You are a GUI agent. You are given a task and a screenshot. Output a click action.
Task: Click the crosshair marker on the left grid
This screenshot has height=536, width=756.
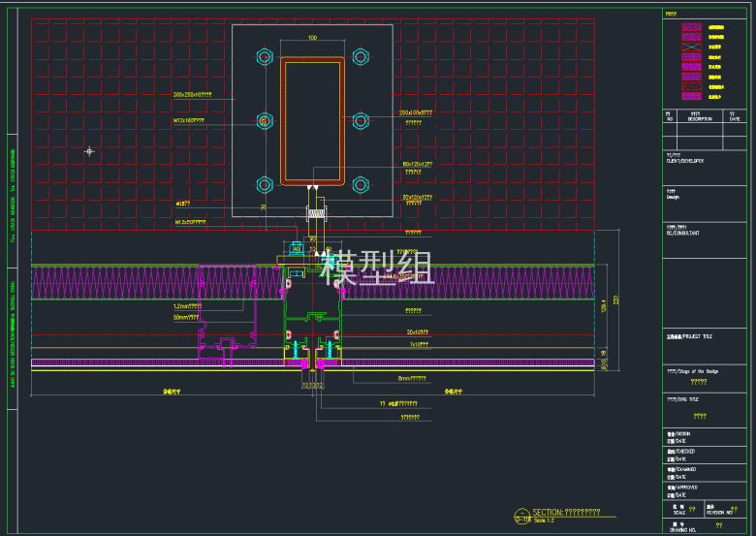point(89,151)
